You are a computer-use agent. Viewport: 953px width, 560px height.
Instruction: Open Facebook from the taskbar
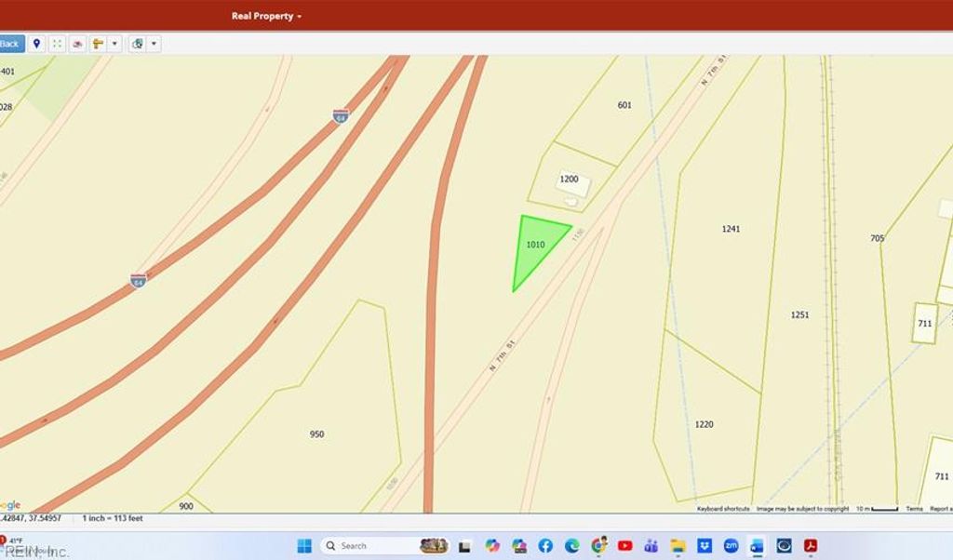[x=545, y=546]
